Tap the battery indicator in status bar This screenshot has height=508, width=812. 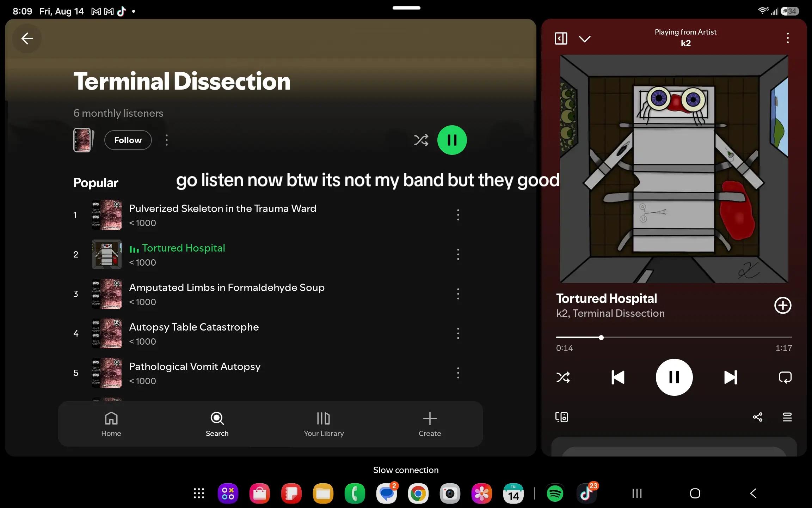(790, 11)
